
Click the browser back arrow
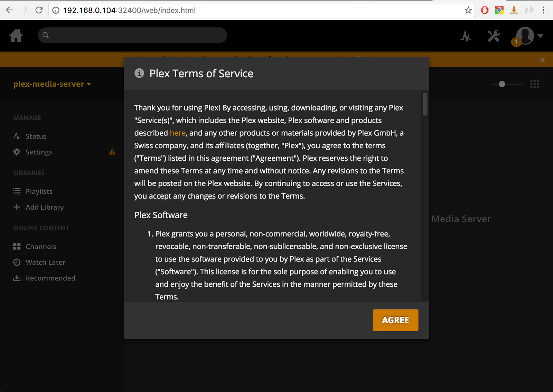[x=9, y=10]
